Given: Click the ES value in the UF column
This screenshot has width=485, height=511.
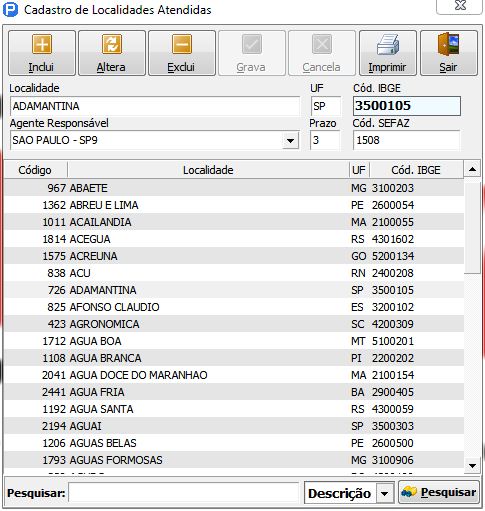Looking at the screenshot, I should pos(357,307).
